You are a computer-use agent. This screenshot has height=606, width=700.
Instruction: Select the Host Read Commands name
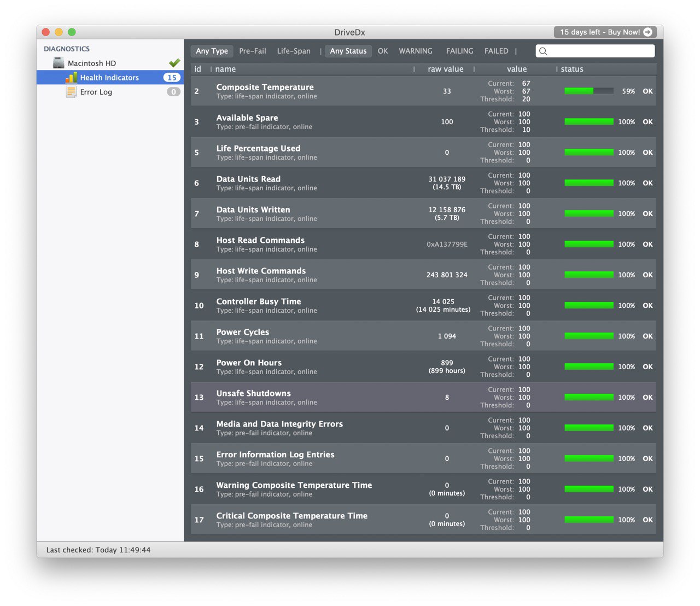tap(260, 240)
